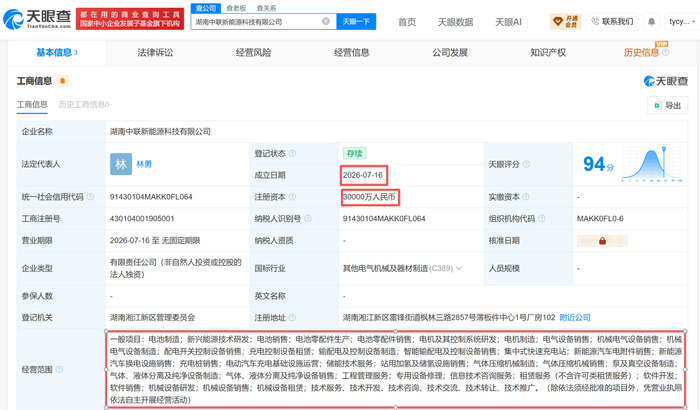Click the 附近公司 link
This screenshot has width=700, height=410.
575,318
